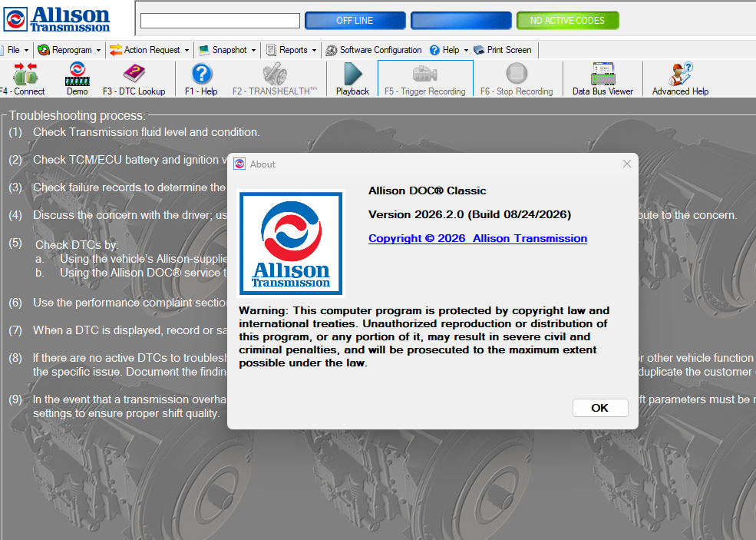
Task: Start Playback with the play arrow icon
Action: tap(353, 74)
